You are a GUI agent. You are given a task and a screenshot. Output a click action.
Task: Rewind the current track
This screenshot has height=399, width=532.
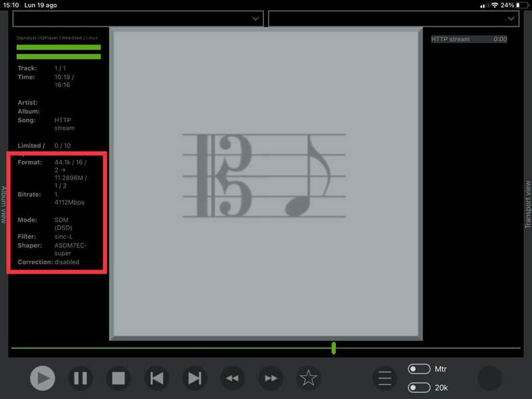coord(232,378)
